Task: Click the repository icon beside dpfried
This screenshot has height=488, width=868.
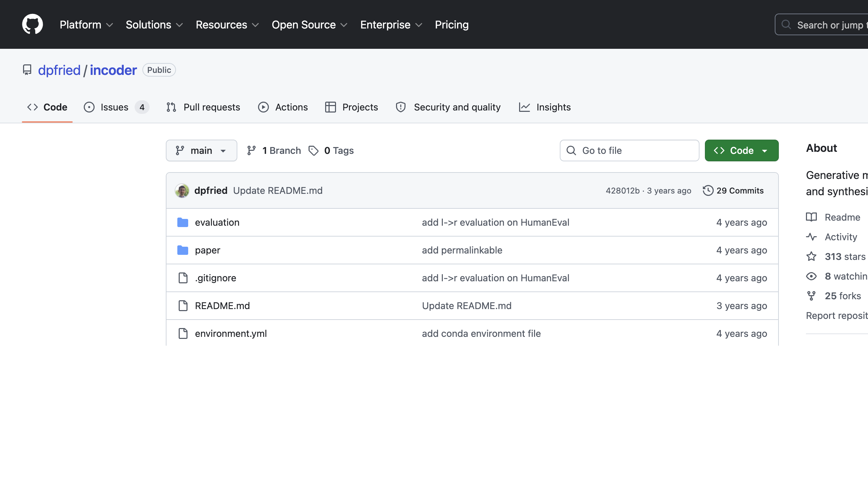Action: coord(27,70)
